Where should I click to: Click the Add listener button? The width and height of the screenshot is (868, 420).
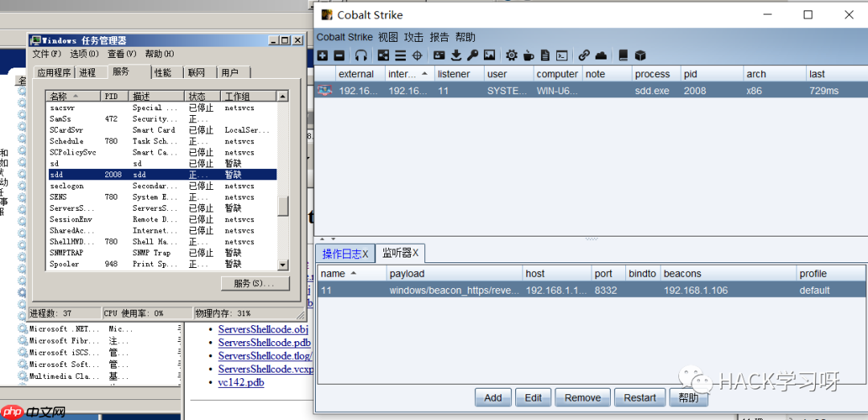(493, 397)
